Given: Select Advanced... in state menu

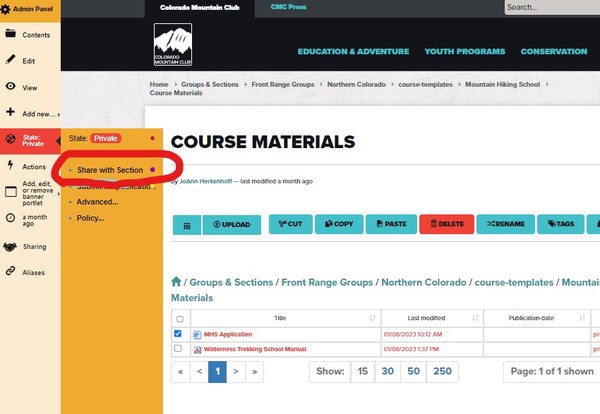Looking at the screenshot, I should [97, 202].
